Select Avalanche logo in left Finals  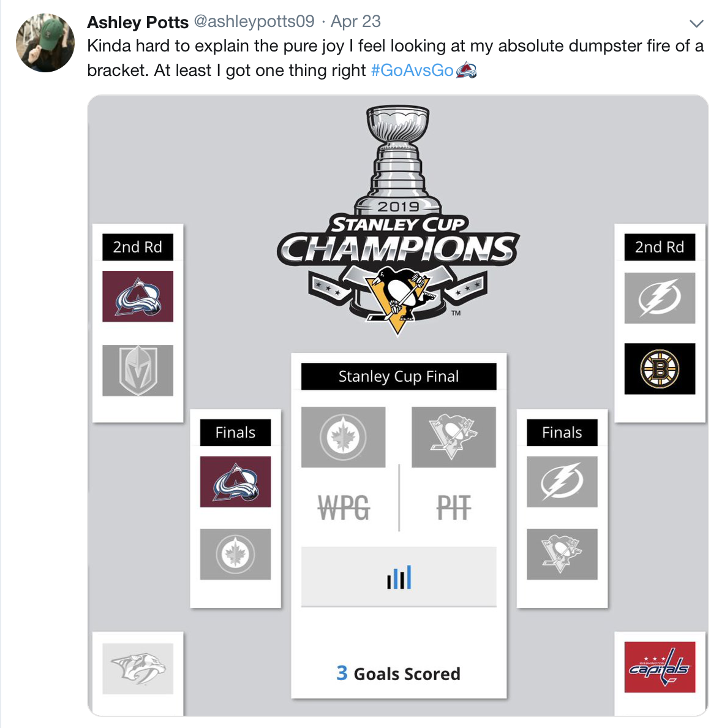(x=235, y=482)
